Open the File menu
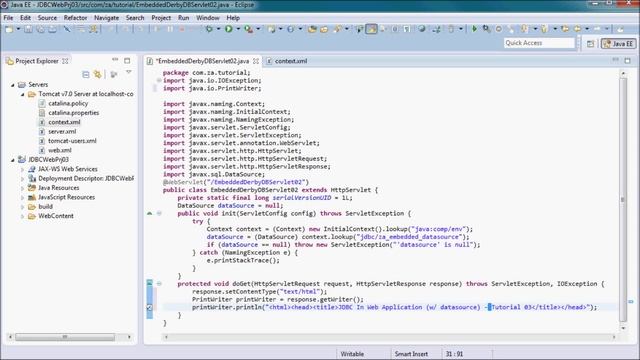The image size is (640, 360). 8,18
